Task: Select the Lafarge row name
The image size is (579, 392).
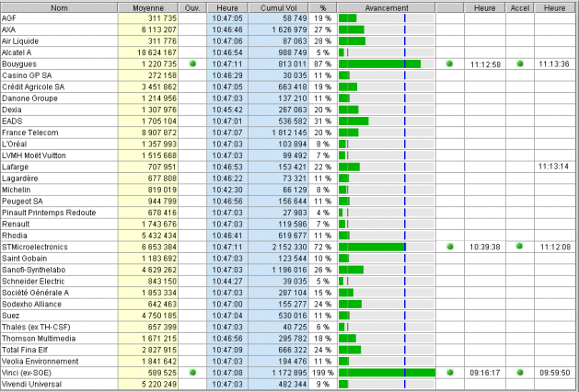Action: click(15, 167)
